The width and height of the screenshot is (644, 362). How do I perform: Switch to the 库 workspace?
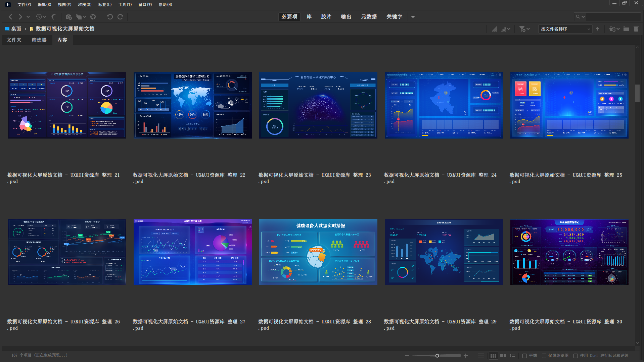point(309,17)
